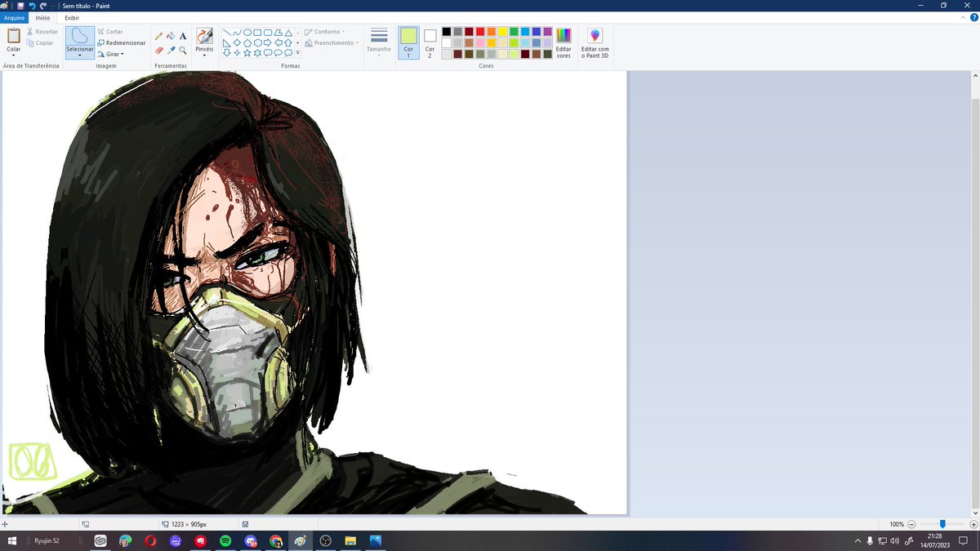Image resolution: width=980 pixels, height=551 pixels.
Task: Zoom in with the plus button
Action: click(x=973, y=524)
